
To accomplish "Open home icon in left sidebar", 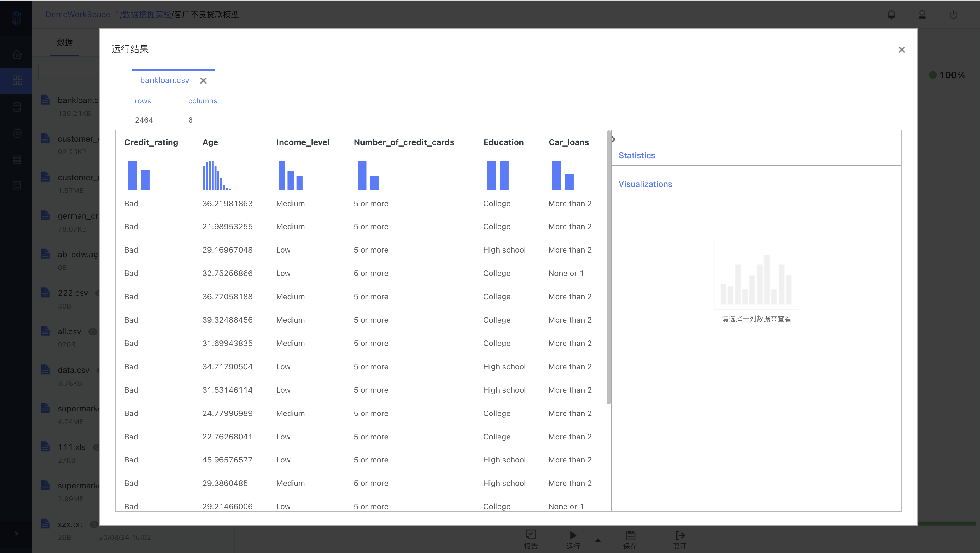I will tap(17, 54).
